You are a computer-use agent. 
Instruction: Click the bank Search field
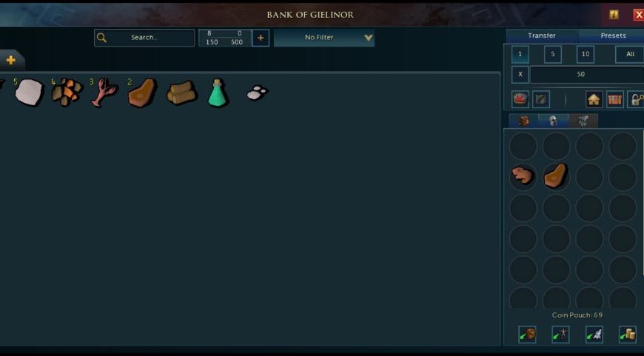coord(144,37)
